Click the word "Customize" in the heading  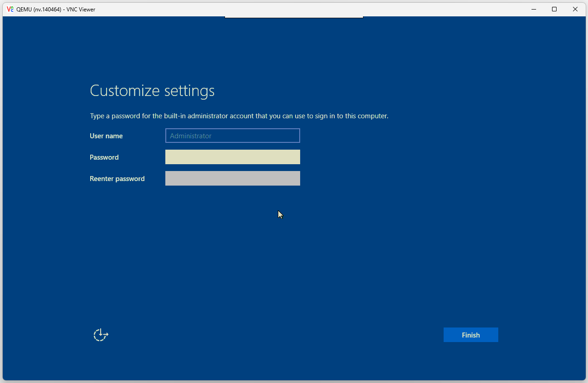tap(125, 91)
